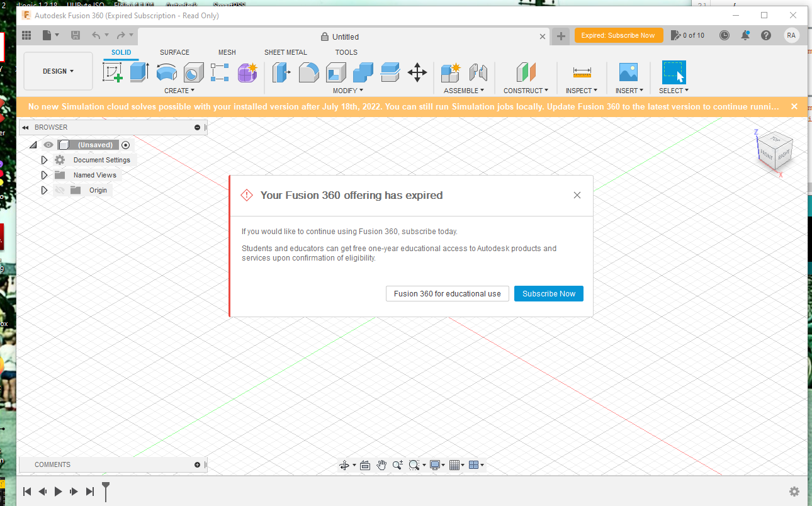Activate the Unsaved component radio button
The width and height of the screenshot is (812, 506).
click(x=125, y=145)
